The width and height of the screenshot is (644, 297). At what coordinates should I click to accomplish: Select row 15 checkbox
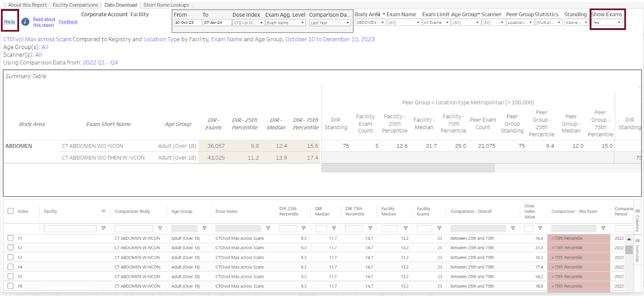pos(11,277)
